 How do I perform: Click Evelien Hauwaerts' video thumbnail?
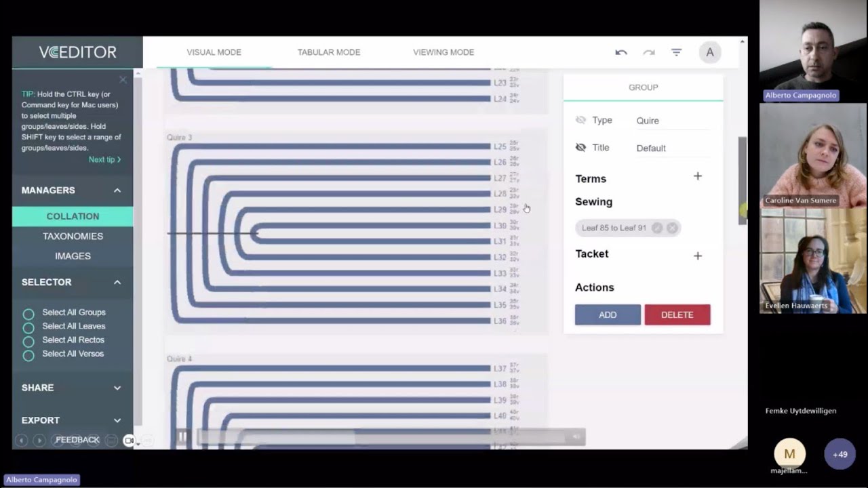click(812, 260)
